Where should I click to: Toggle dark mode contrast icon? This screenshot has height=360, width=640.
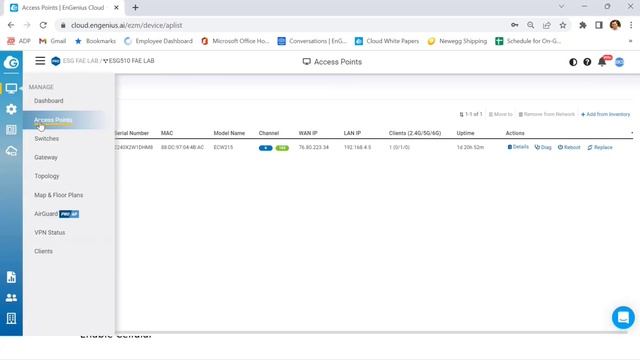pos(573,62)
